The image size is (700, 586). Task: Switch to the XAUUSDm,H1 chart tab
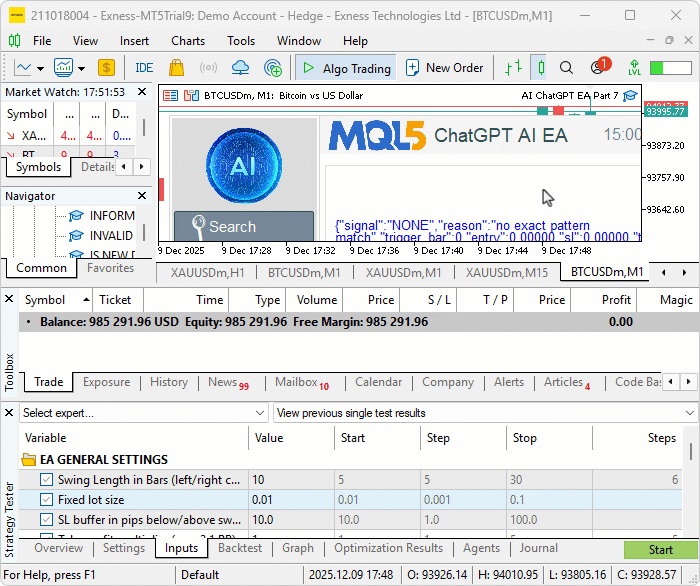click(x=207, y=273)
